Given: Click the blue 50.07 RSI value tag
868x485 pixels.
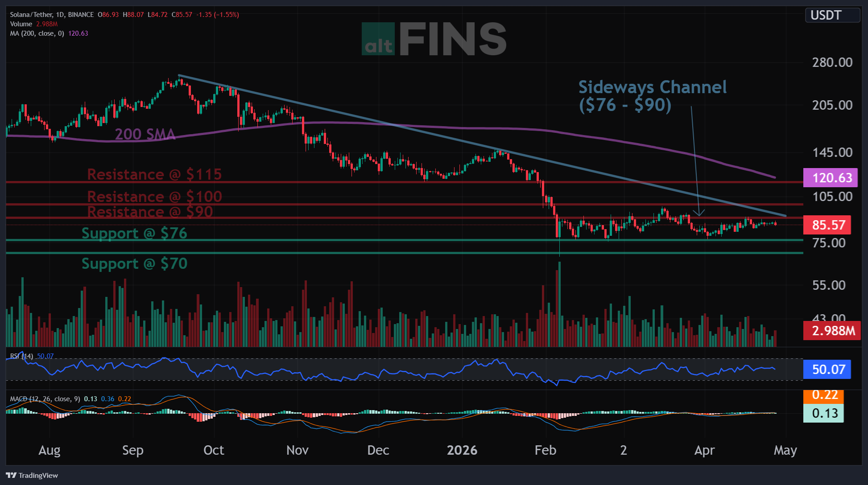Looking at the screenshot, I should tap(827, 370).
